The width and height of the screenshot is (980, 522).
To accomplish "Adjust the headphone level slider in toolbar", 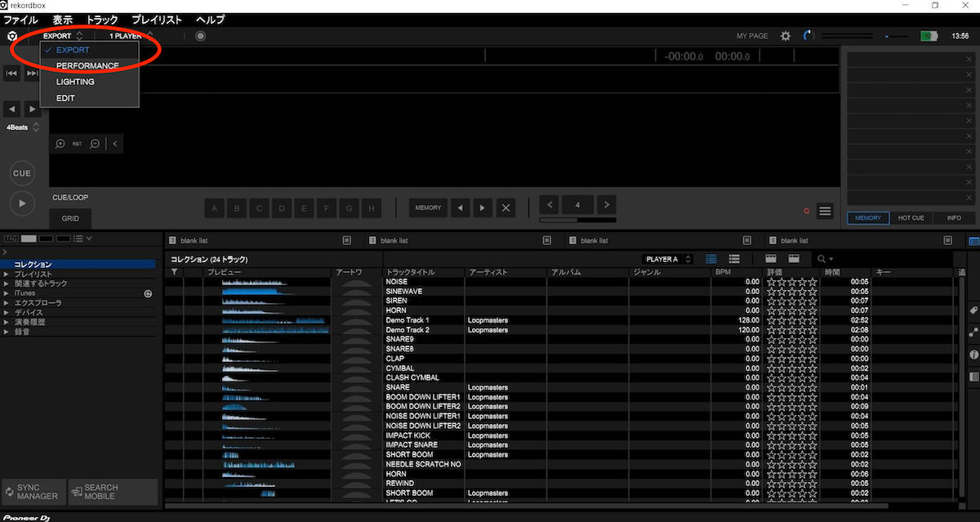I will [897, 36].
